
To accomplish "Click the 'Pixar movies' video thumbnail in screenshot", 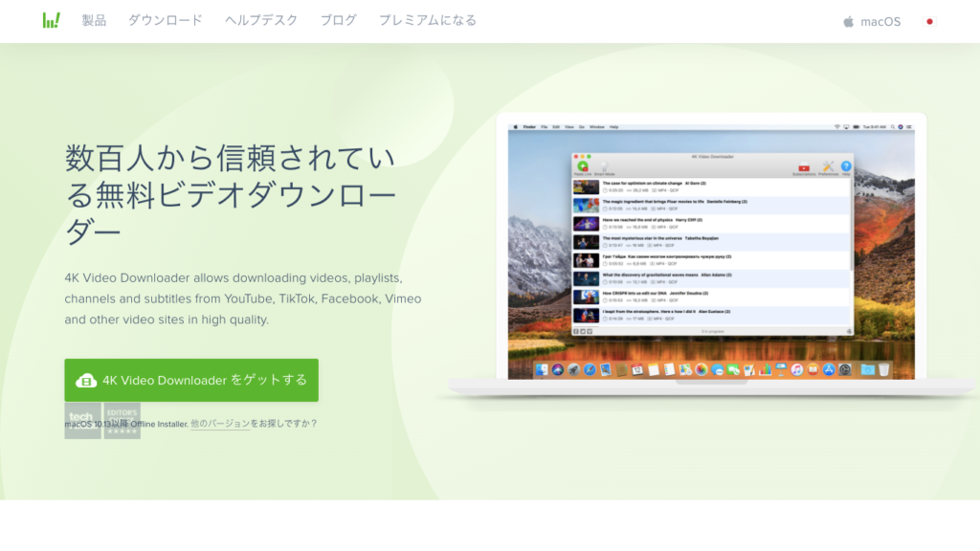I will click(587, 205).
